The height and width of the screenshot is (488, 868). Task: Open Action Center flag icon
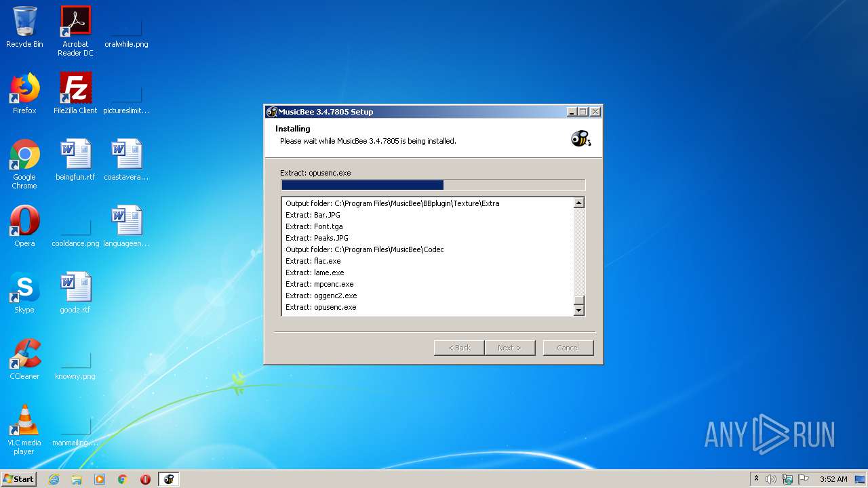804,479
